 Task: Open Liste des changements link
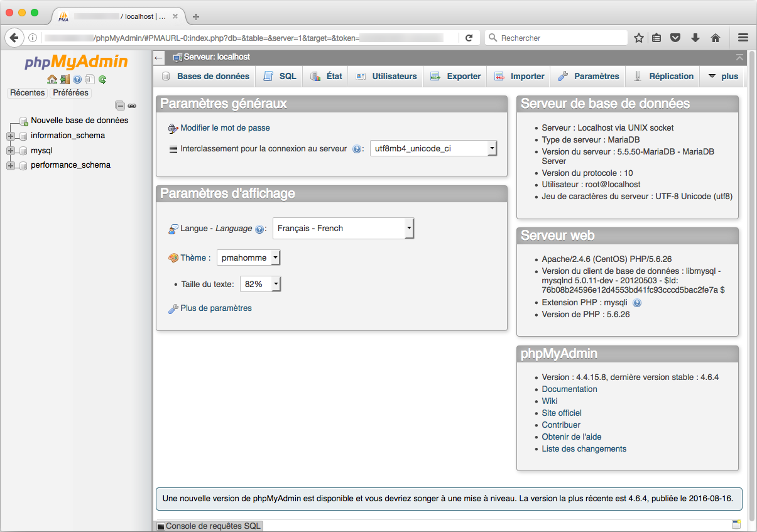coord(584,448)
